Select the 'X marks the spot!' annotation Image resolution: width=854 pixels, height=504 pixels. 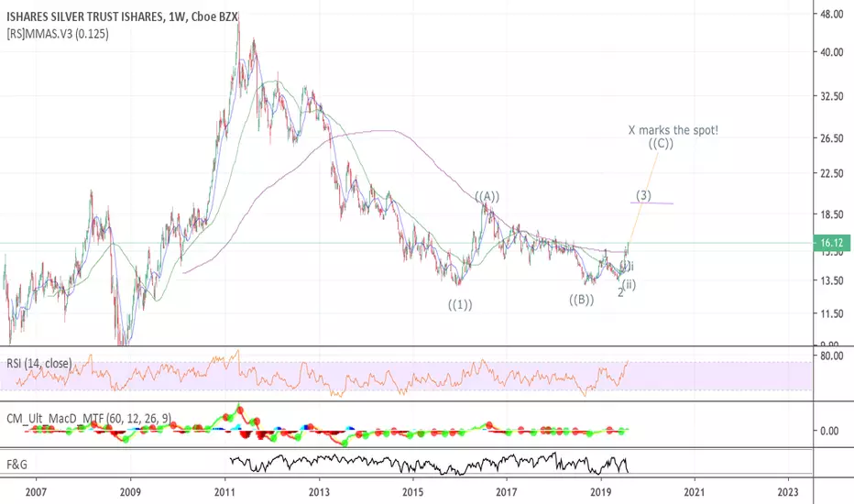pyautogui.click(x=673, y=130)
